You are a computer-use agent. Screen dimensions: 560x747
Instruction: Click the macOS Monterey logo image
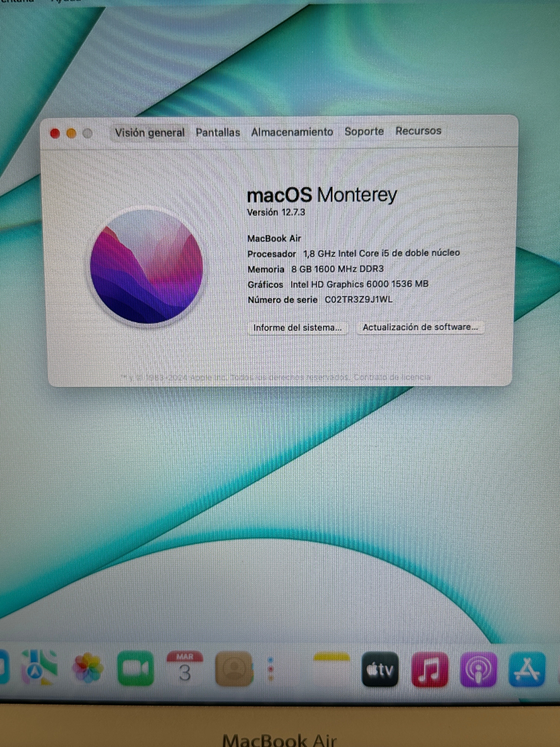[146, 266]
